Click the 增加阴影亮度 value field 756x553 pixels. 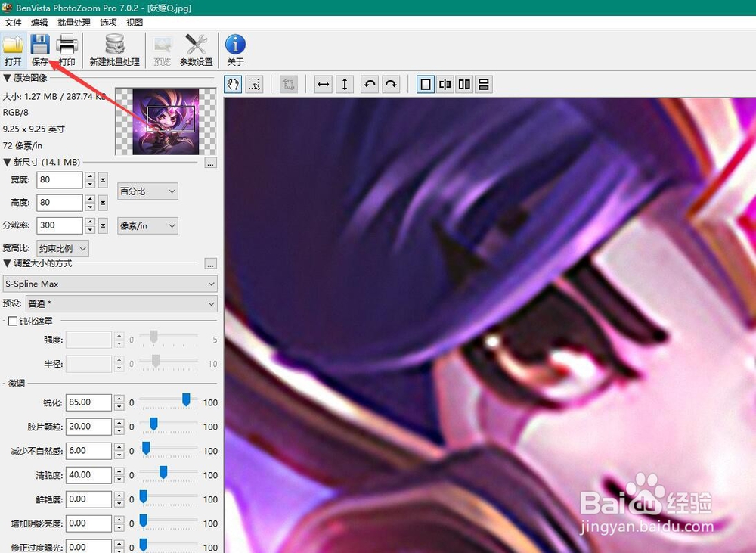click(x=88, y=523)
